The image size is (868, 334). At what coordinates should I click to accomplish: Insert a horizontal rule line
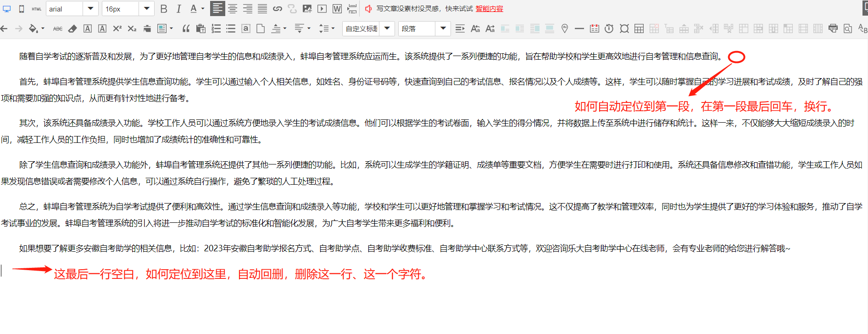pos(579,28)
